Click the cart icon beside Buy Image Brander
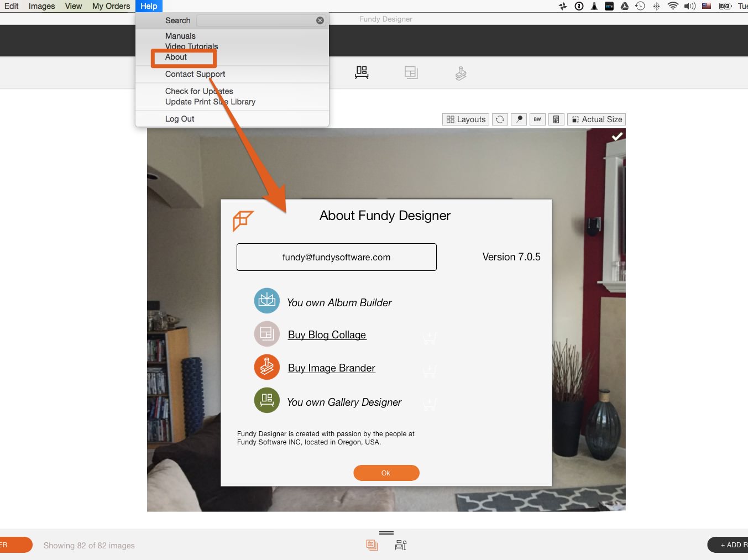The image size is (748, 560). pos(430,371)
